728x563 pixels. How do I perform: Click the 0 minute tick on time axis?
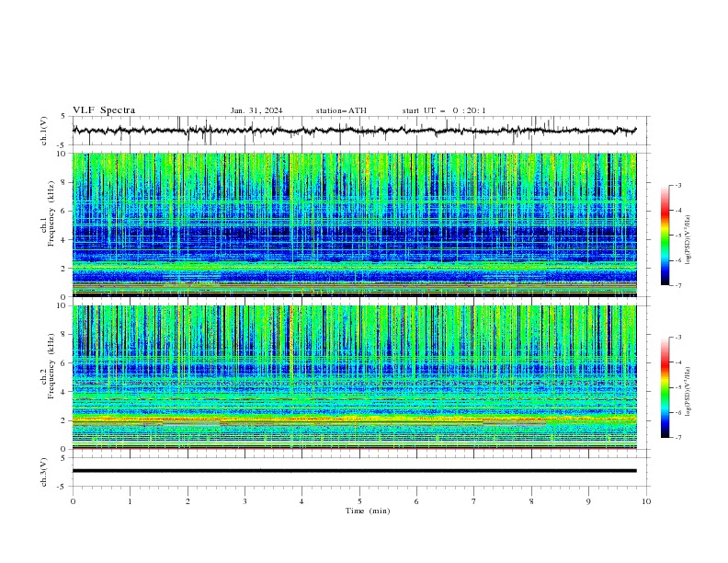pos(73,501)
